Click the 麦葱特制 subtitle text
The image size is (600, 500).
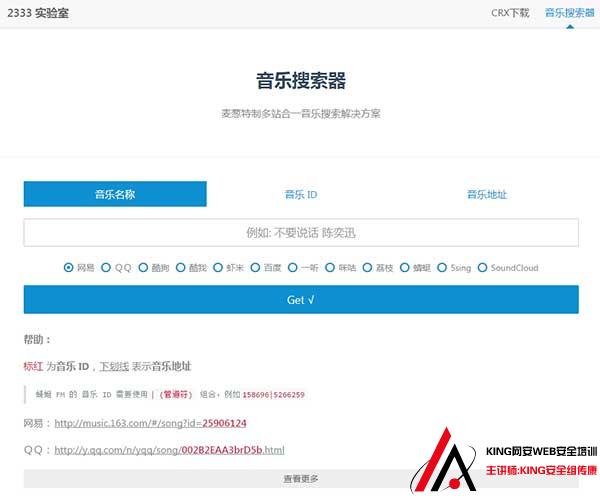pos(301,114)
